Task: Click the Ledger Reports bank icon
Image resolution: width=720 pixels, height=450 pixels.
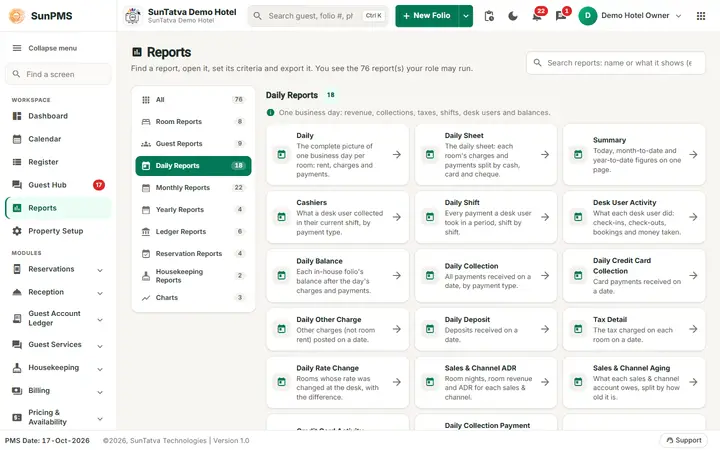Action: pos(146,231)
